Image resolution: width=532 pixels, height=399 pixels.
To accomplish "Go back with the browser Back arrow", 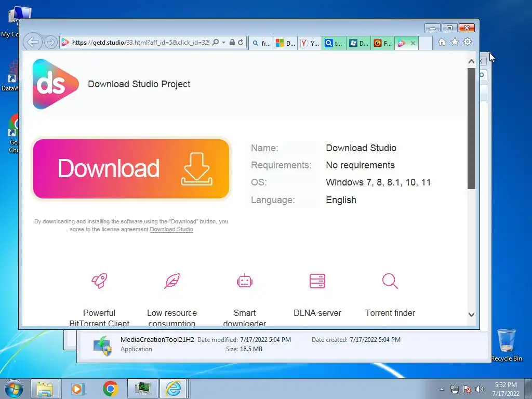I will click(x=33, y=42).
